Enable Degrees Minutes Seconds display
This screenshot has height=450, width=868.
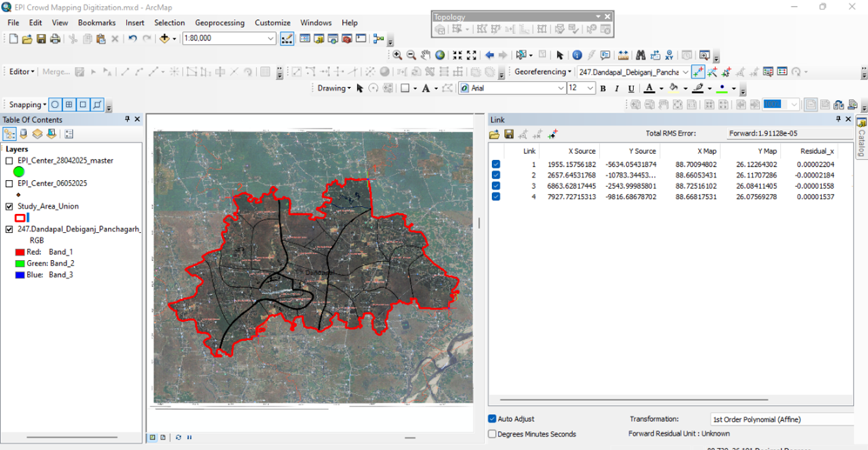coord(492,434)
